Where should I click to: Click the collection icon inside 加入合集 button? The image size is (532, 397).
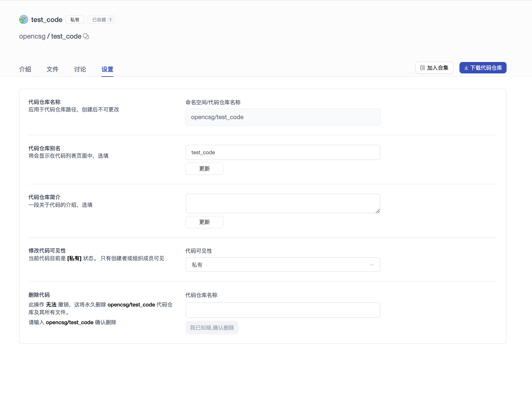[x=422, y=68]
